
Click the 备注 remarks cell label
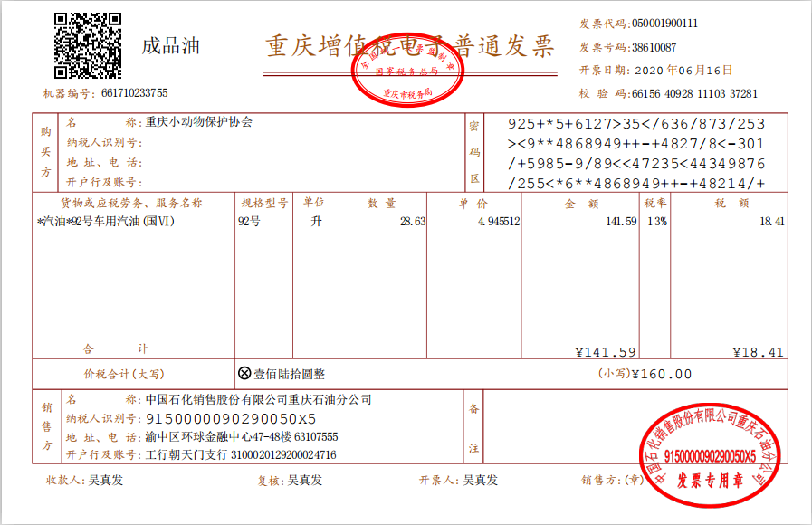tap(473, 427)
